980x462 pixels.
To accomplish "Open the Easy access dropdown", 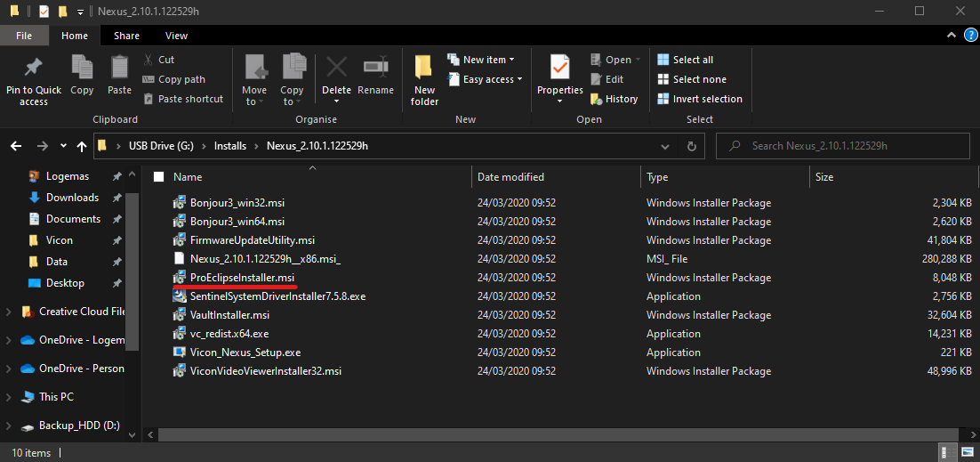I will click(518, 79).
